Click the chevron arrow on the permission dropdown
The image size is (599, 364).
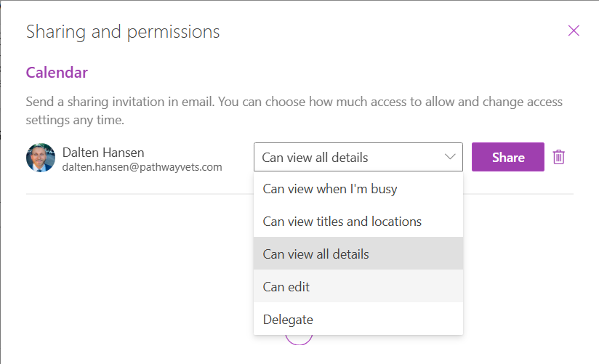point(450,157)
